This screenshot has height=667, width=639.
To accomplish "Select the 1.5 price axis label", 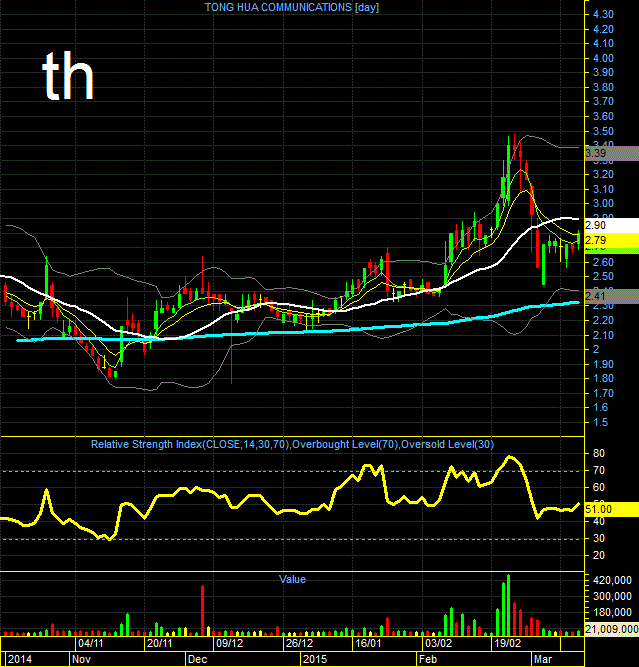I will [600, 422].
